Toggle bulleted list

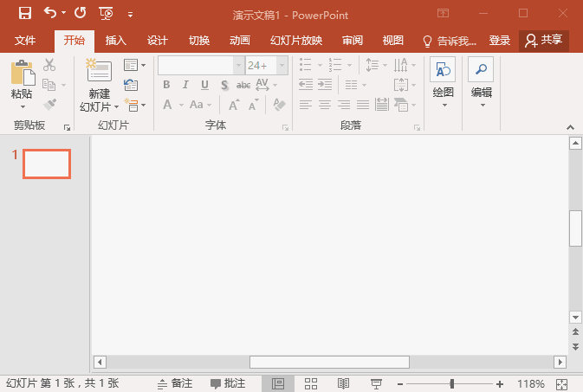pos(305,65)
